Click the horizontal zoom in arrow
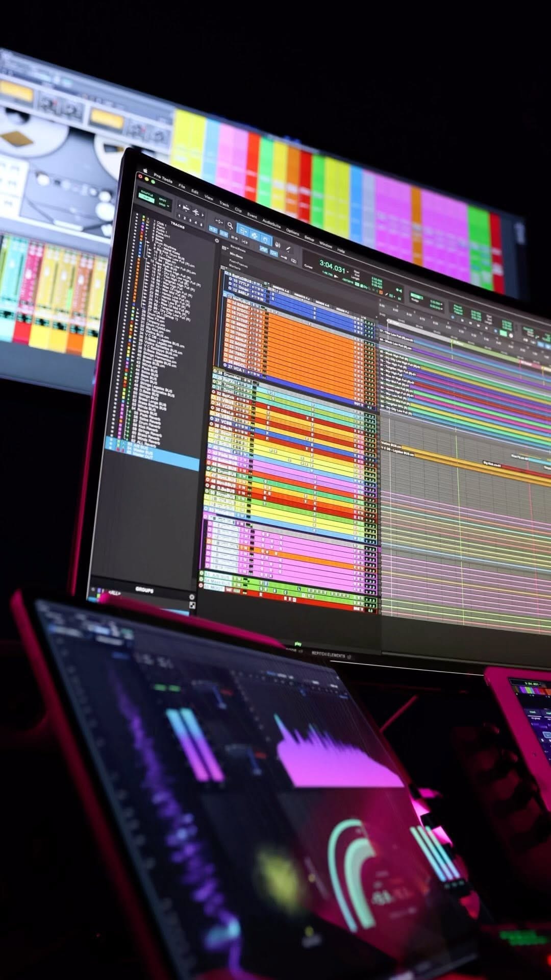Screen dimensions: 551x980 click(203, 215)
